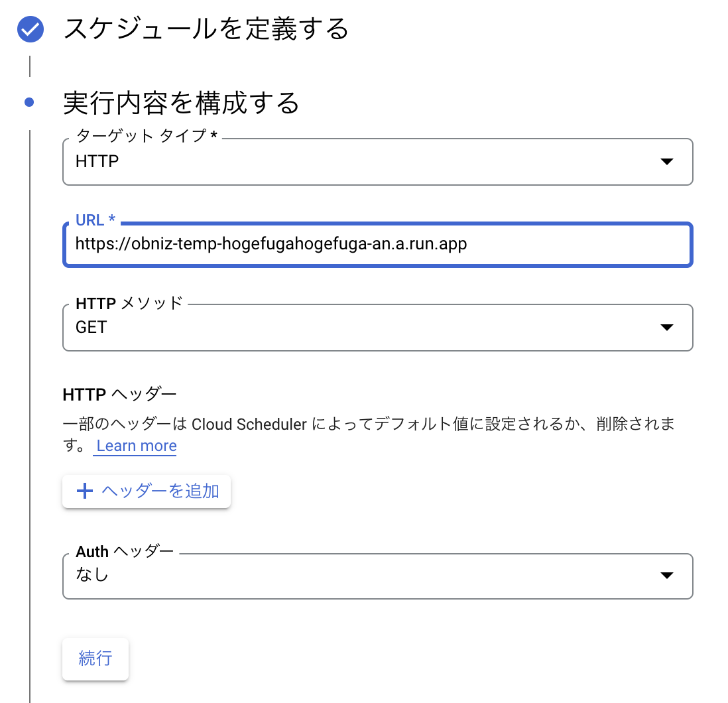
Task: Open the スケジュールを定義する step heading
Action: [x=206, y=30]
